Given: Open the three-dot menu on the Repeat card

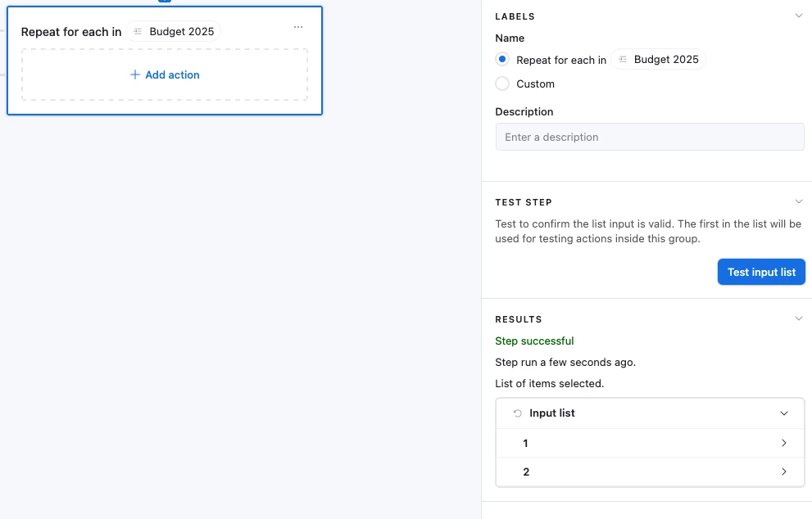Looking at the screenshot, I should click(x=298, y=27).
